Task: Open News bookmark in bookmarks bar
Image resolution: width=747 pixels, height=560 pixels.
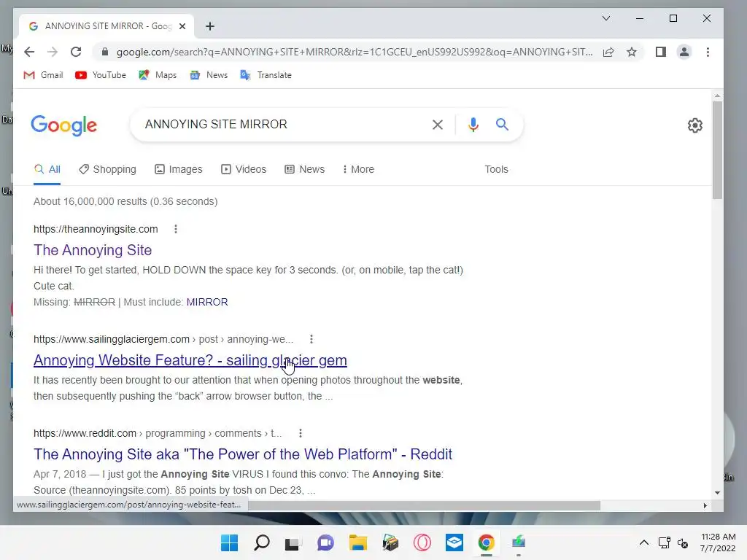Action: point(209,75)
